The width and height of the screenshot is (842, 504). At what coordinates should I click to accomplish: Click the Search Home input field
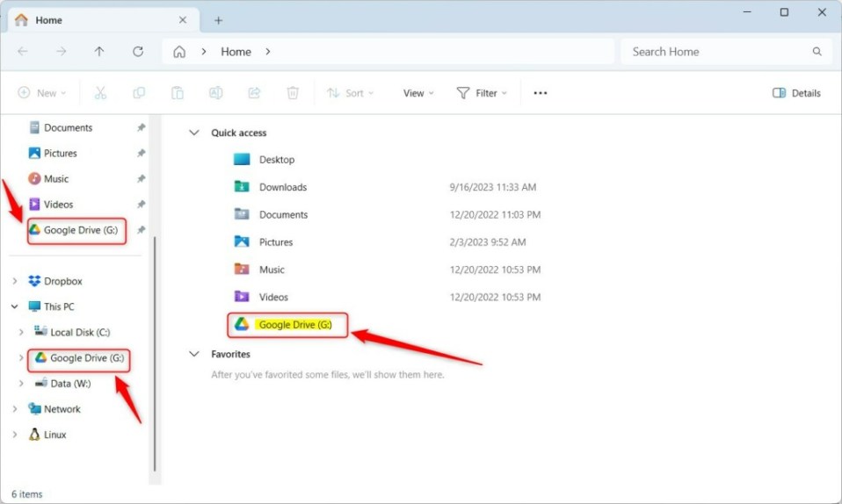(x=716, y=52)
